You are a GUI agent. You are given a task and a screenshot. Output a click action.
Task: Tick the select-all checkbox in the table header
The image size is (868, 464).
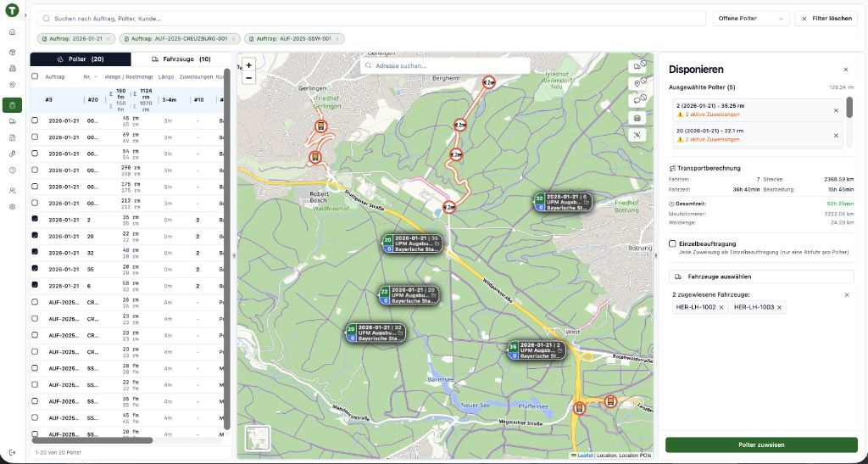click(x=35, y=76)
